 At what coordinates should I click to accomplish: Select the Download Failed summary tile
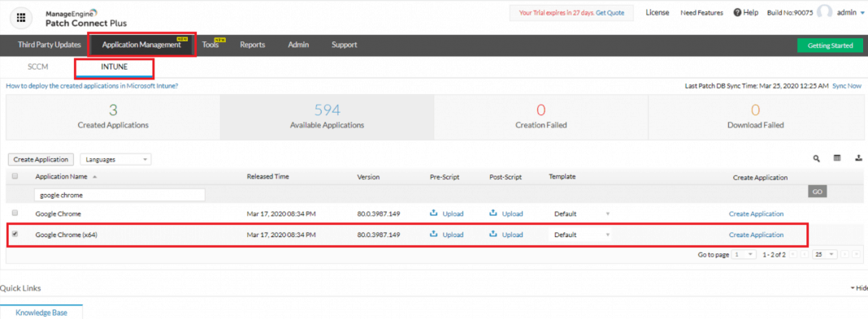(755, 117)
